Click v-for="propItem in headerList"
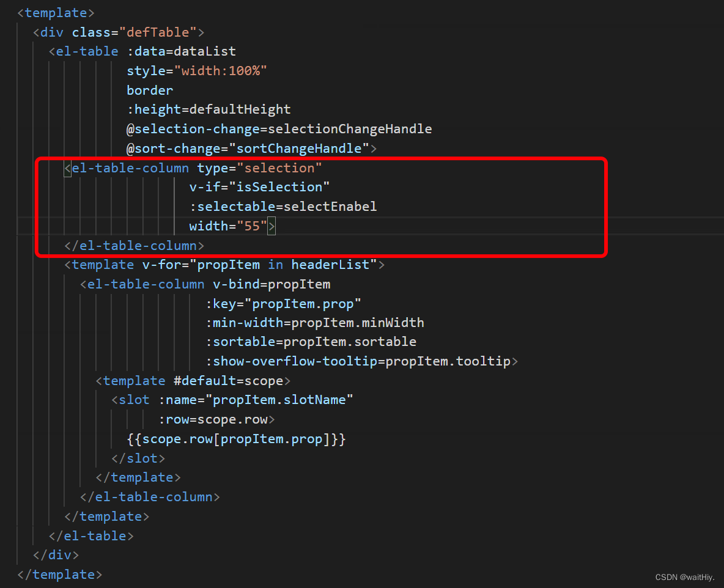 [x=259, y=265]
